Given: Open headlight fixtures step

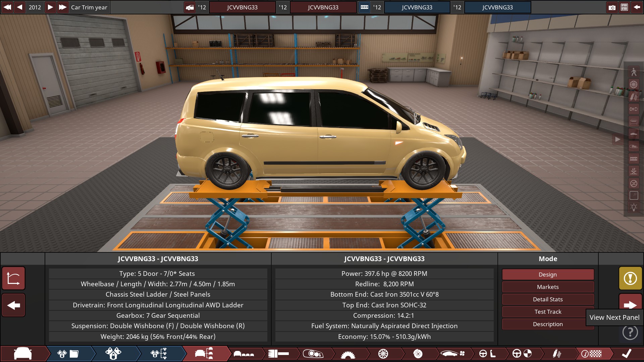Looking at the screenshot, I should point(313,354).
